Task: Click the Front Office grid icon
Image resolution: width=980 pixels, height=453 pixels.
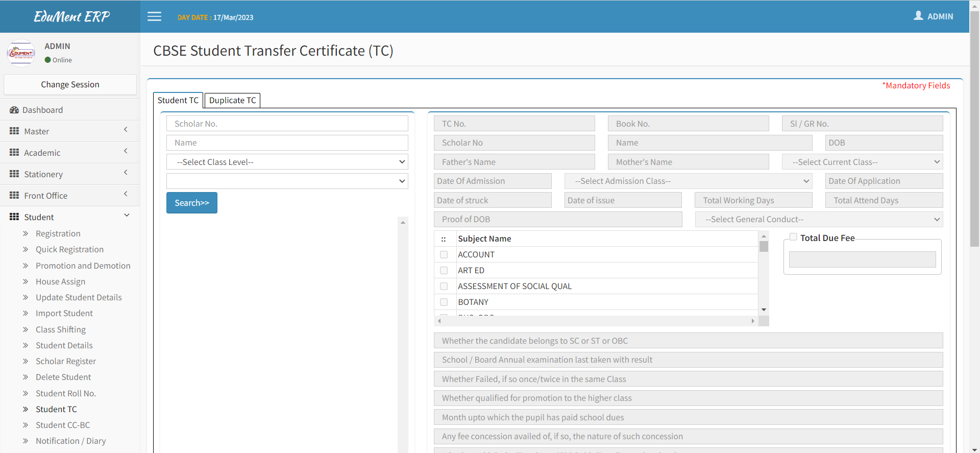Action: click(x=14, y=196)
